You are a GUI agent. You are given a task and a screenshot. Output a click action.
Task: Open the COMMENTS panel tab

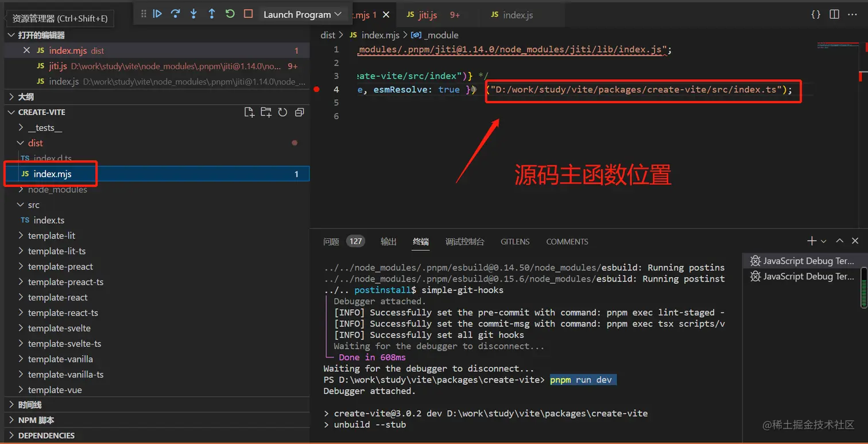click(567, 242)
